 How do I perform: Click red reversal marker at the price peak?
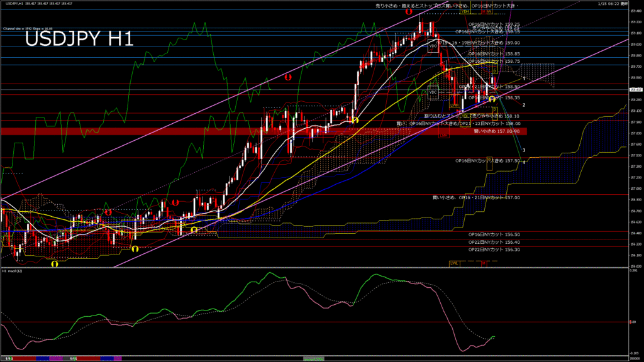click(409, 12)
